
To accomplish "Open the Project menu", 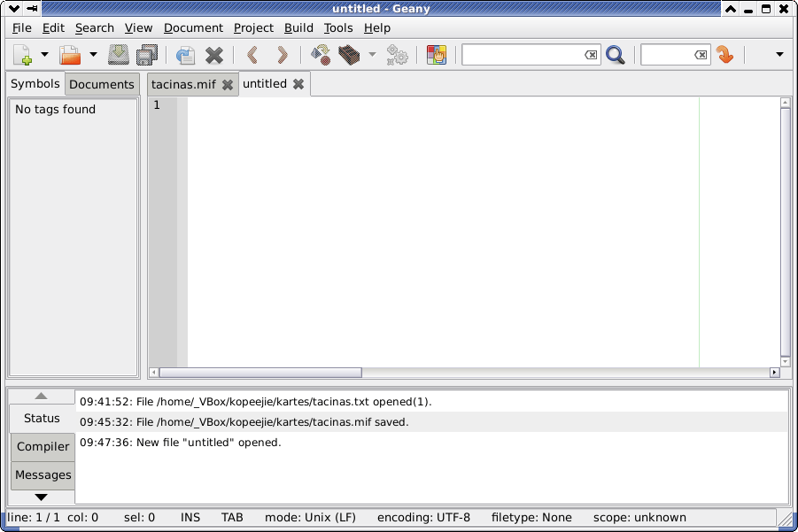I will pyautogui.click(x=253, y=28).
